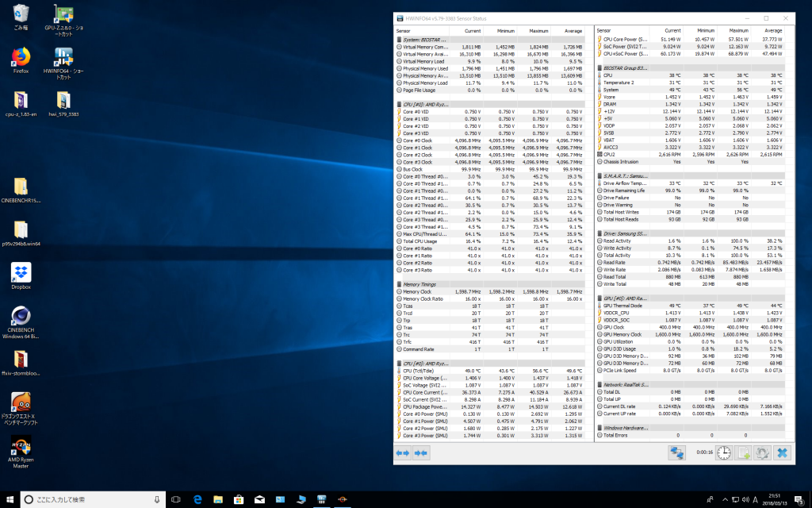Select the Firefox desktop icon
Image resolution: width=812 pixels, height=508 pixels.
point(21,60)
